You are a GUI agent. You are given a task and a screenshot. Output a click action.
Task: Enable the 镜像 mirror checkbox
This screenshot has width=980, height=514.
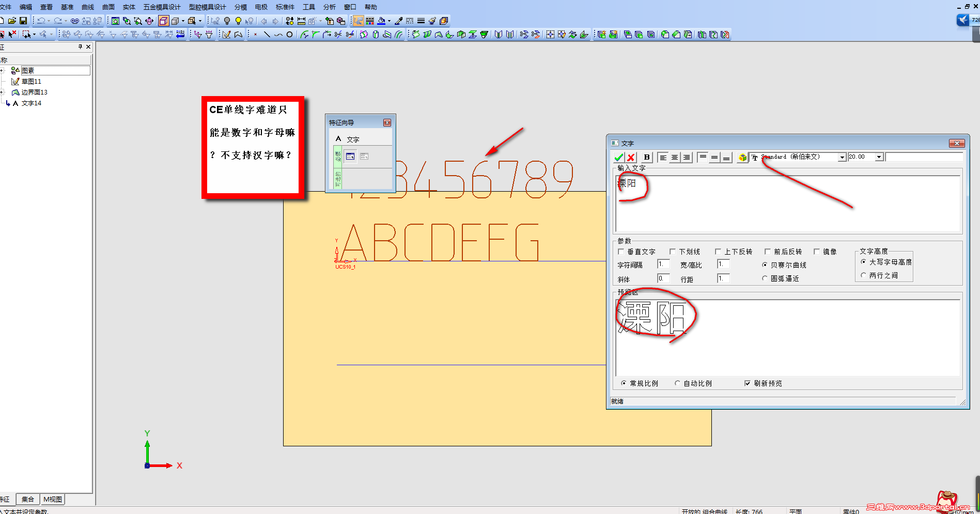click(817, 252)
